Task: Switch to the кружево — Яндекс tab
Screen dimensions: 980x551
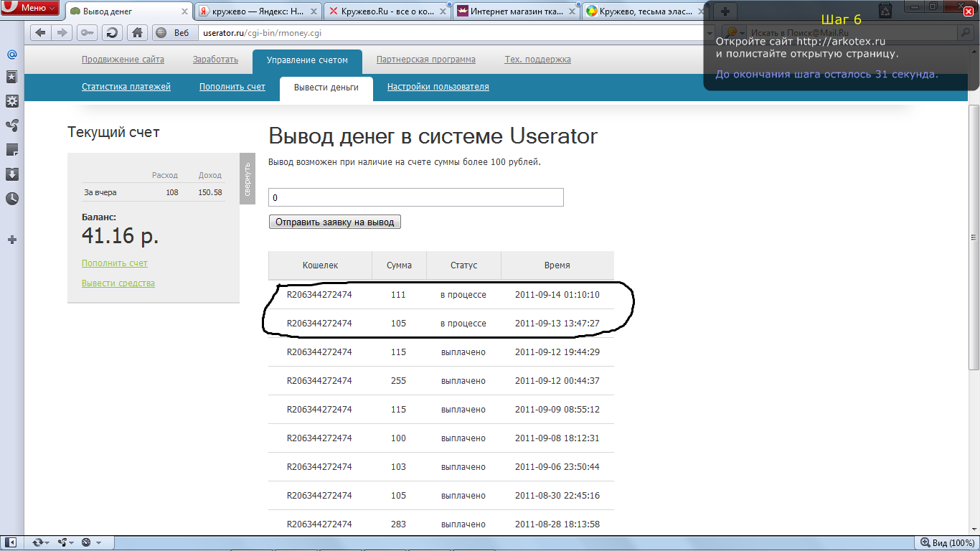Action: [258, 12]
